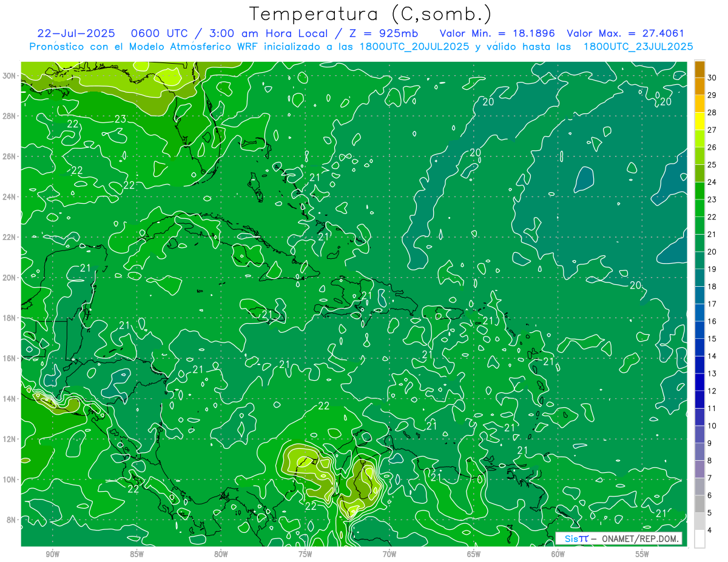
Task: Click the "Valor Max. = 27.4061" value
Action: pyautogui.click(x=625, y=33)
